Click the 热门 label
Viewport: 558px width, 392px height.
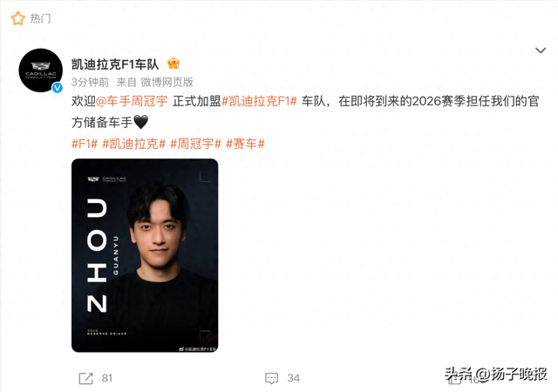[x=40, y=18]
